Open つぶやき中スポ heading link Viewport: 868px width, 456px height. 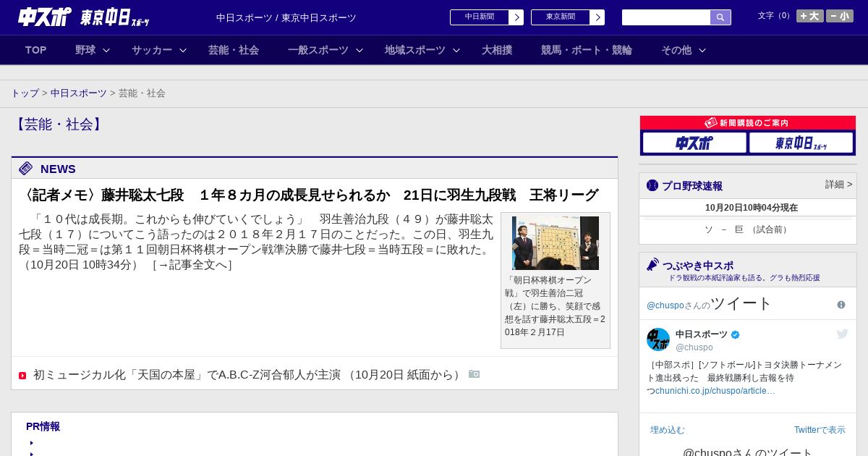(x=698, y=266)
